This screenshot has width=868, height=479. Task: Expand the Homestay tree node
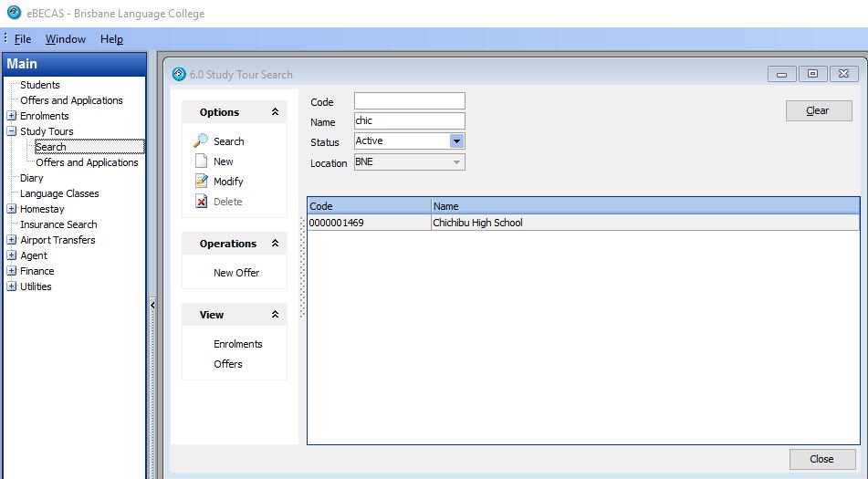[11, 209]
